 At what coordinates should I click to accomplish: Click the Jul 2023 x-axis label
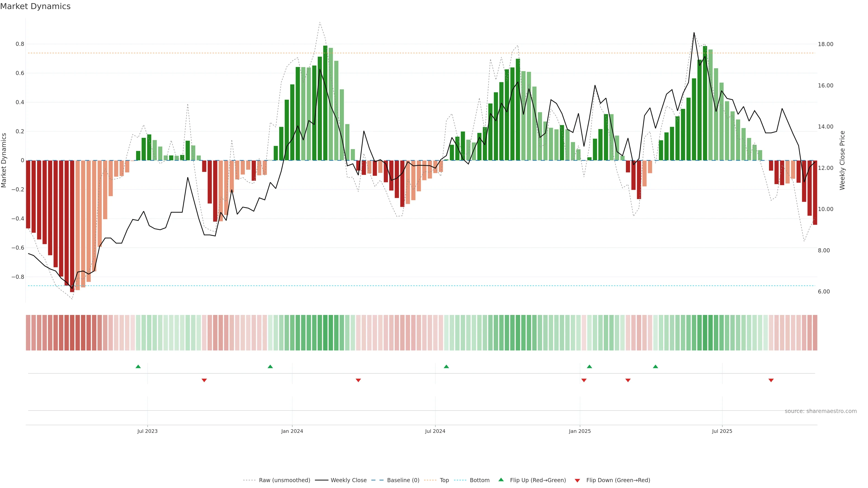(x=147, y=431)
